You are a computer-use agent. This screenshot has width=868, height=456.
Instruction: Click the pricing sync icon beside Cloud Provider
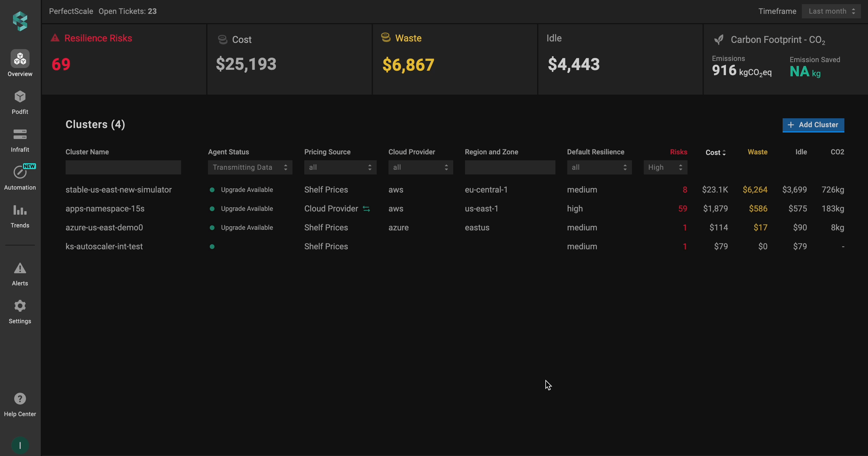pos(366,209)
